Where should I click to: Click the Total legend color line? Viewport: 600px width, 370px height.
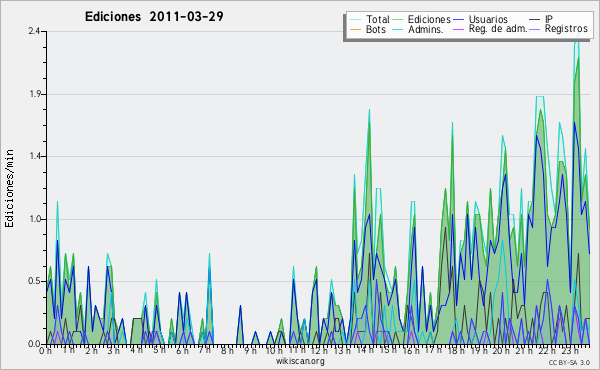tap(355, 20)
